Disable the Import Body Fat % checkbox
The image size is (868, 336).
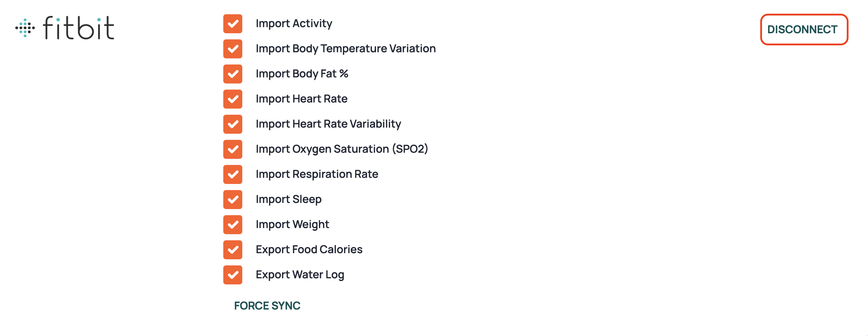point(233,74)
